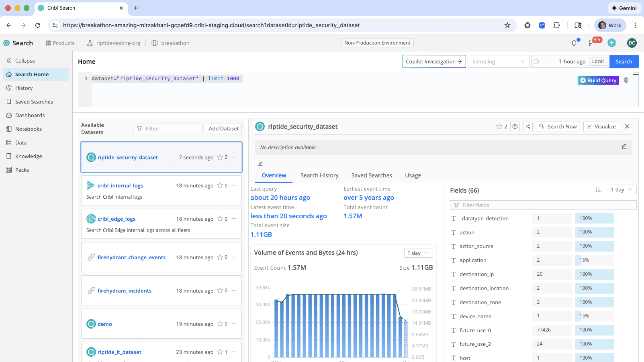The width and height of the screenshot is (644, 362).
Task: Click the edit description pencil icon
Action: tap(624, 147)
